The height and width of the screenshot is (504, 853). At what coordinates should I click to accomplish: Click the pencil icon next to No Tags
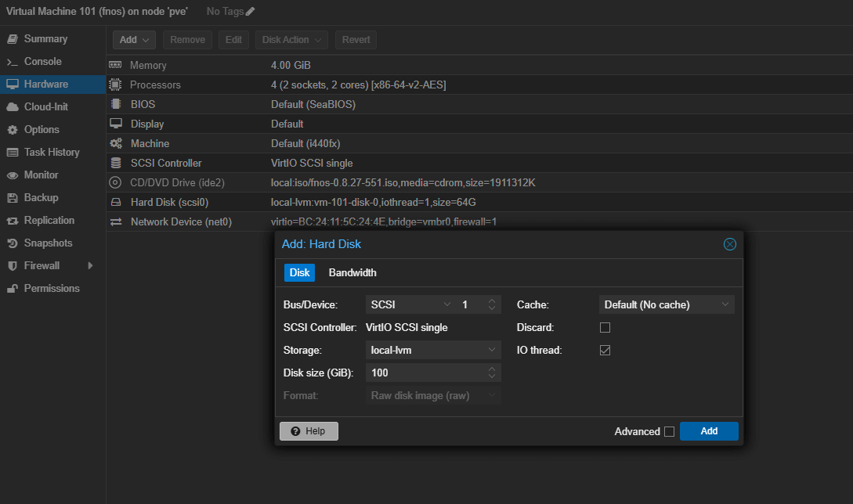point(251,12)
